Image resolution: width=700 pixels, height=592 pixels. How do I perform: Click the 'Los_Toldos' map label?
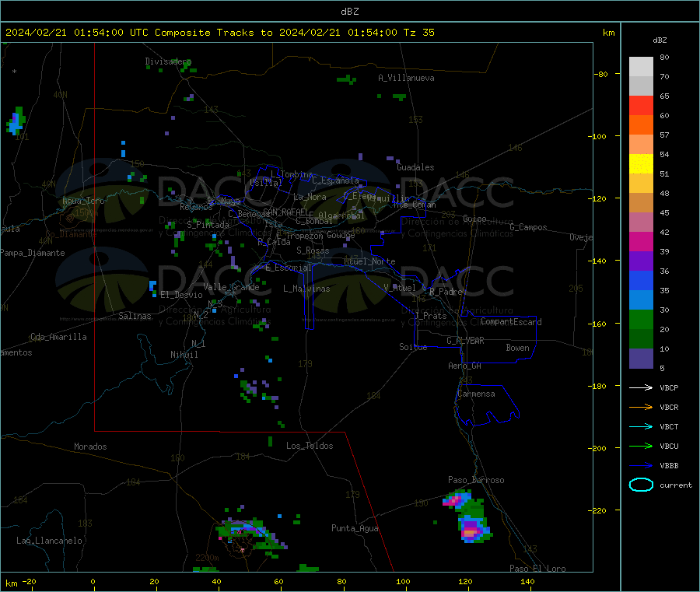(x=310, y=446)
